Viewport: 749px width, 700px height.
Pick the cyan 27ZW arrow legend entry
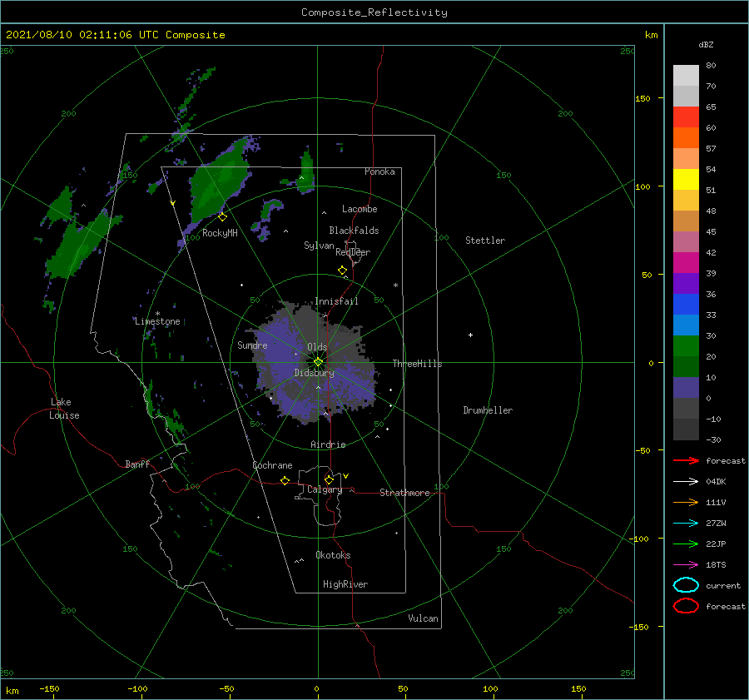(x=686, y=524)
